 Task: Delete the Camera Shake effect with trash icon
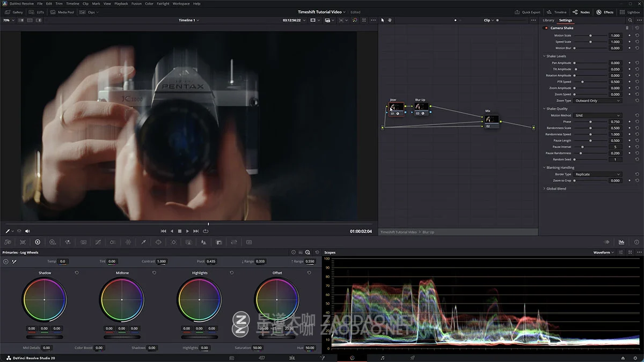point(627,28)
